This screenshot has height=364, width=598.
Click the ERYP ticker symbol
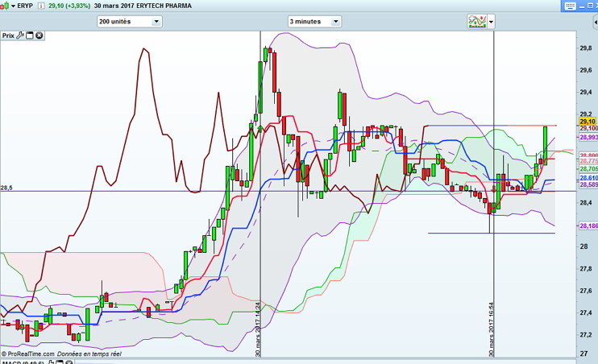click(25, 6)
